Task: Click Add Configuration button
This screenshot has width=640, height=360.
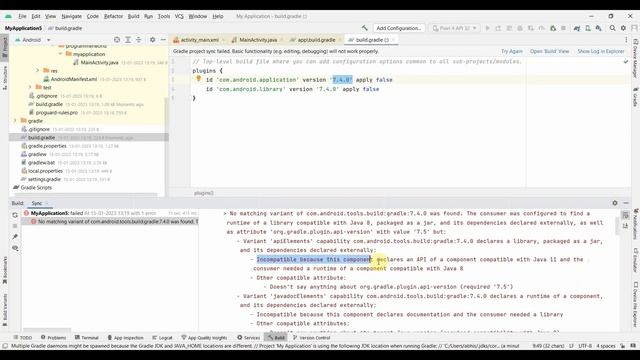Action: pyautogui.click(x=398, y=28)
